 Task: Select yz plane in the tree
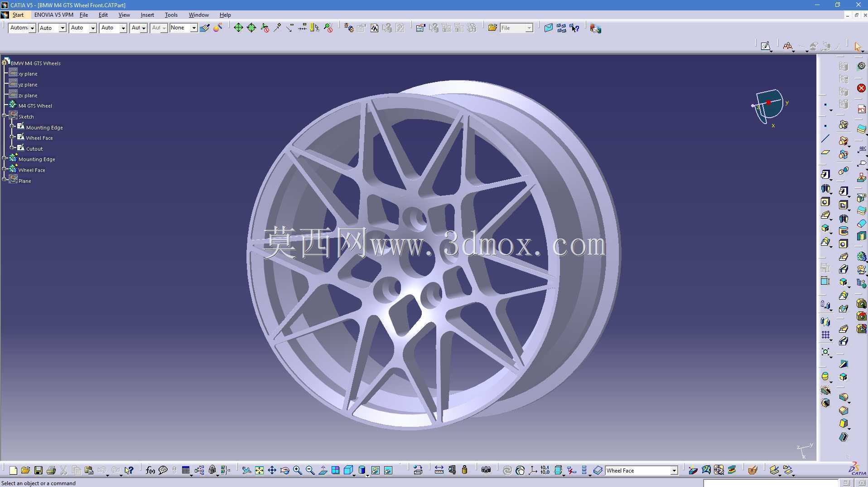pos(28,85)
